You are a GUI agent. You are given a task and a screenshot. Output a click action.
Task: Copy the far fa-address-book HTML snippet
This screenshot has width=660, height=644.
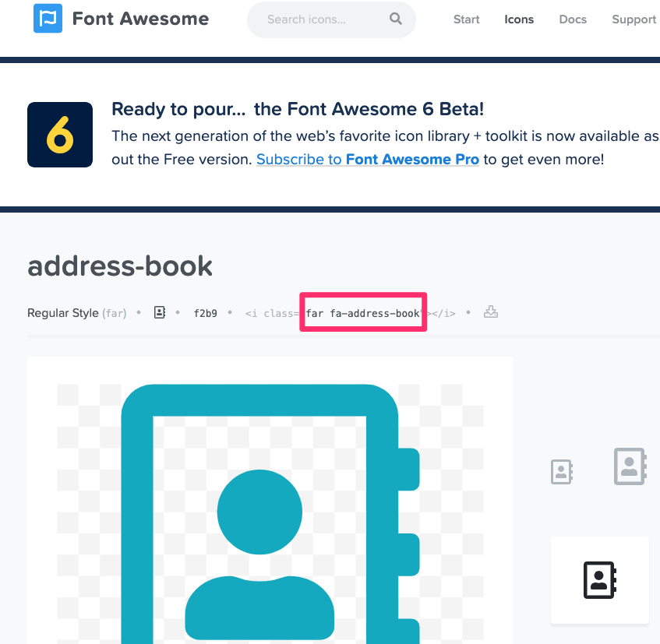pyautogui.click(x=350, y=313)
